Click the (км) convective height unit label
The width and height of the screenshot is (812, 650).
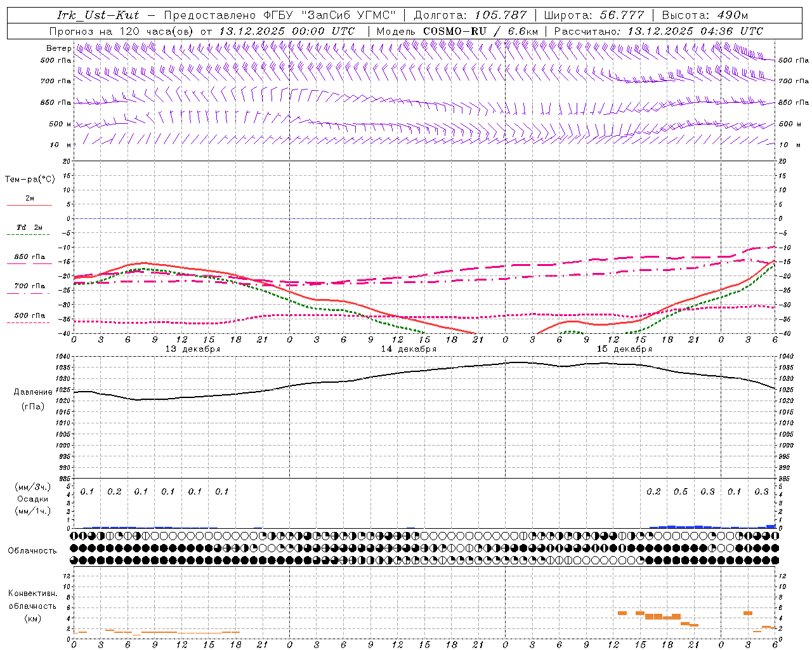click(x=32, y=618)
